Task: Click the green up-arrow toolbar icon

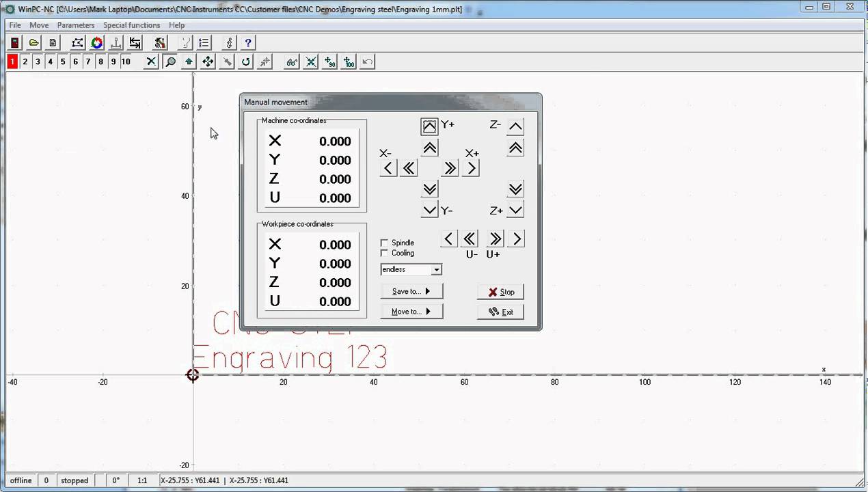Action: [x=189, y=61]
